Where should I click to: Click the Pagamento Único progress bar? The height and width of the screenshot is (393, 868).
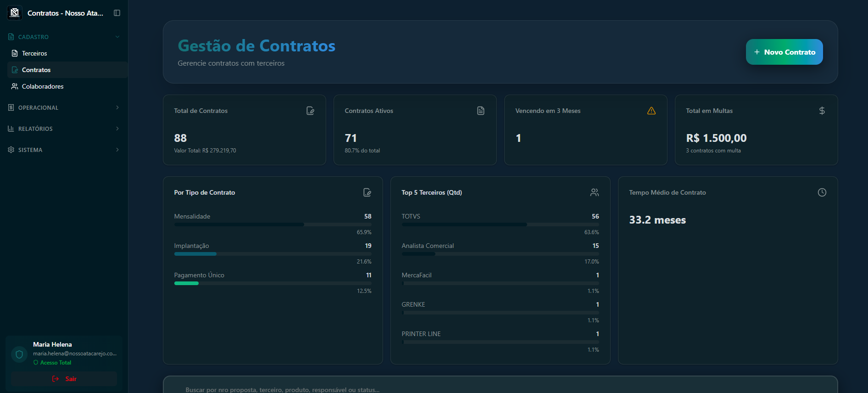[273, 283]
